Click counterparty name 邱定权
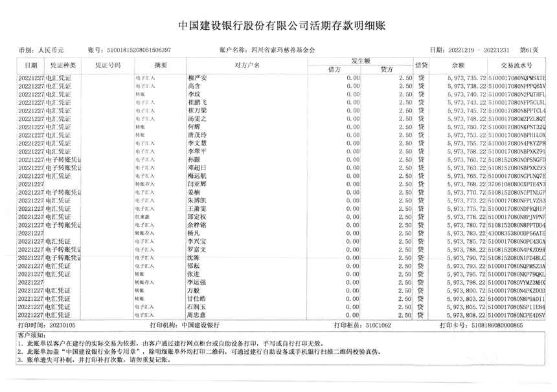This screenshot has height=392, width=557. coord(197,217)
